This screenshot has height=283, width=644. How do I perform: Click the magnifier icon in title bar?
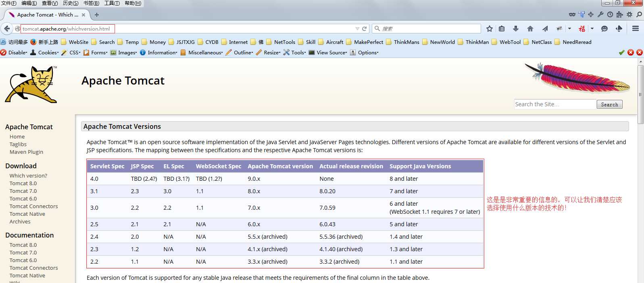click(x=639, y=14)
